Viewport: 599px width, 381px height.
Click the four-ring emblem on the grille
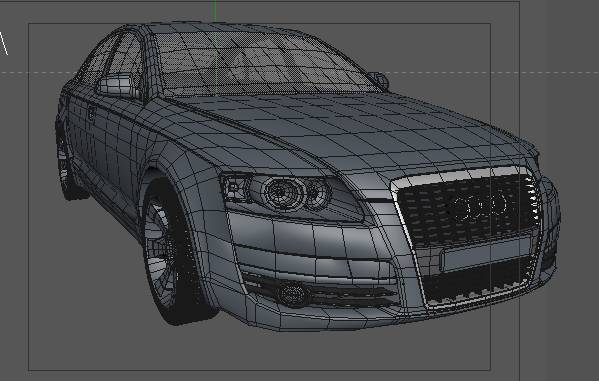point(478,207)
